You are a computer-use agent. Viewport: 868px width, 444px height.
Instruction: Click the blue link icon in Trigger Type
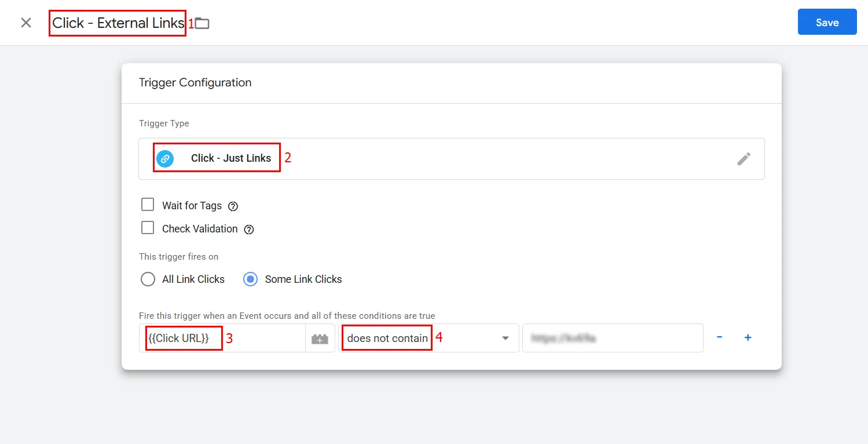[165, 158]
